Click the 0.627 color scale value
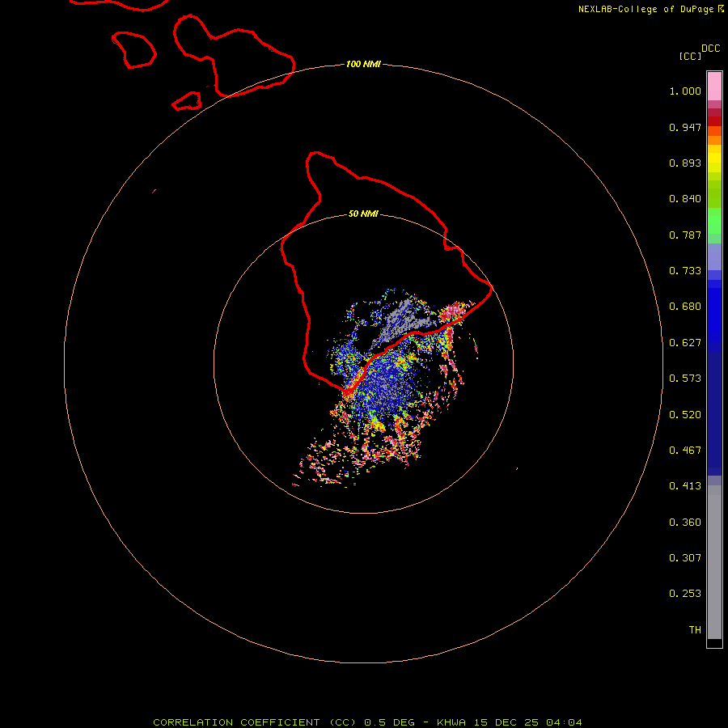The height and width of the screenshot is (728, 728). point(685,343)
